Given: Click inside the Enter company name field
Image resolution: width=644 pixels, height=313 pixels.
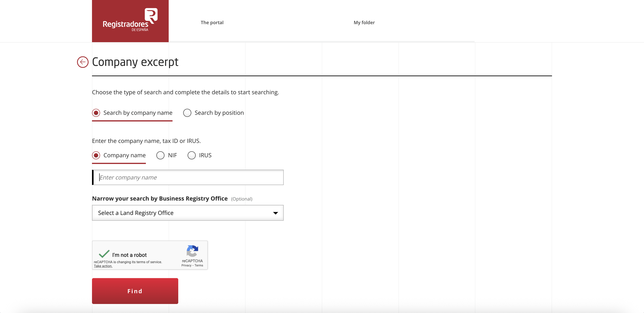Looking at the screenshot, I should coord(188,177).
